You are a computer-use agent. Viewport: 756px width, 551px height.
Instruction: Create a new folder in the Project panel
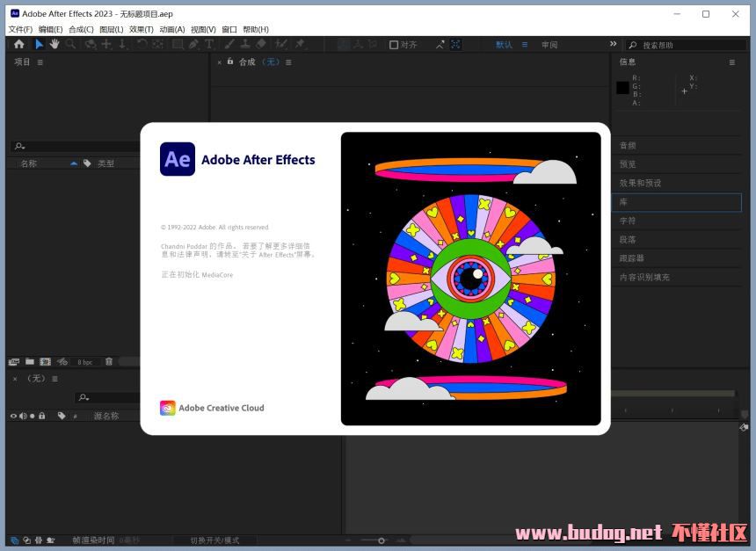30,361
